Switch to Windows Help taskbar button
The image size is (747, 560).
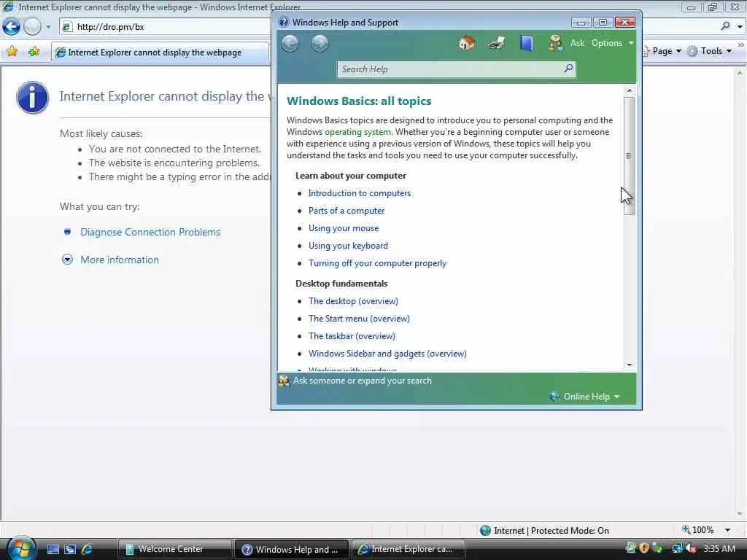292,549
